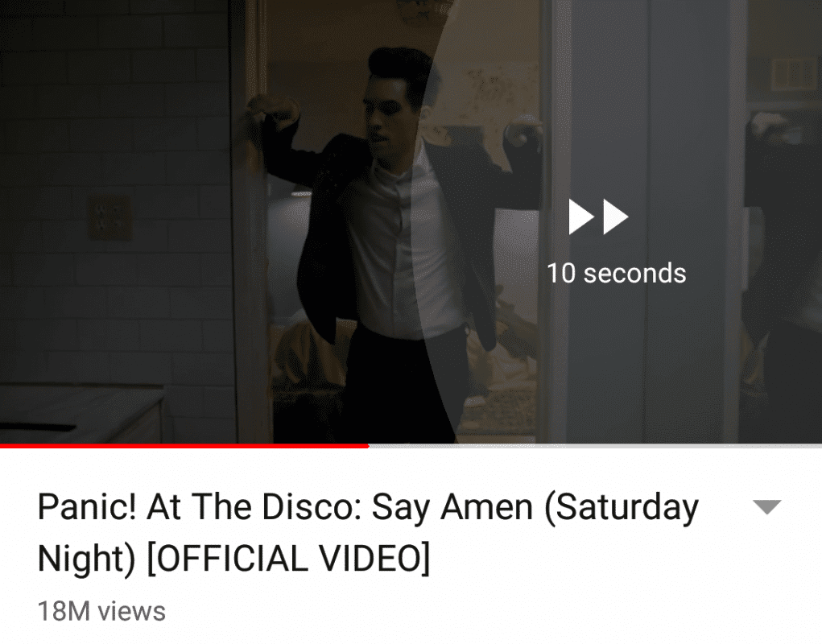Seek ahead on the gray unplayed progress bar
822x644 pixels.
tap(595, 446)
